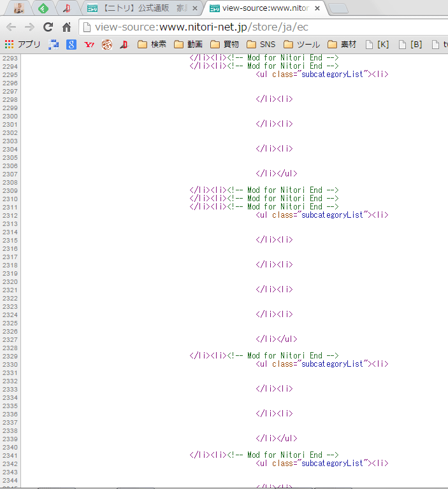This screenshot has width=448, height=489.
Task: Close the ニトリ公式通販 tab
Action: tap(195, 8)
